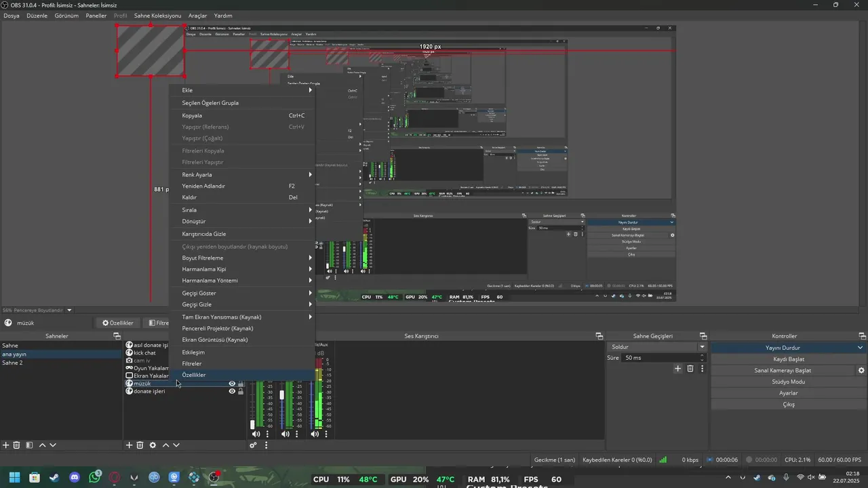Screen dimensions: 868x488
Task: Open Steam from the taskbar
Action: (x=54, y=478)
